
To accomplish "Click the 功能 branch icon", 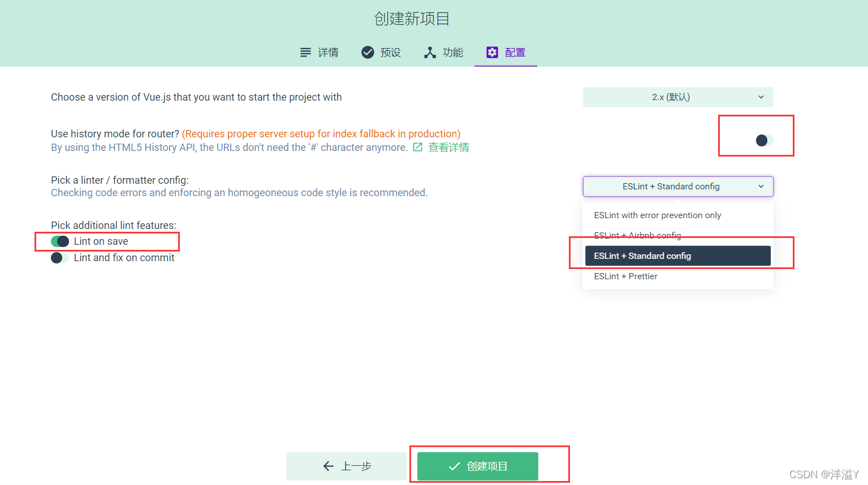I will pyautogui.click(x=430, y=53).
